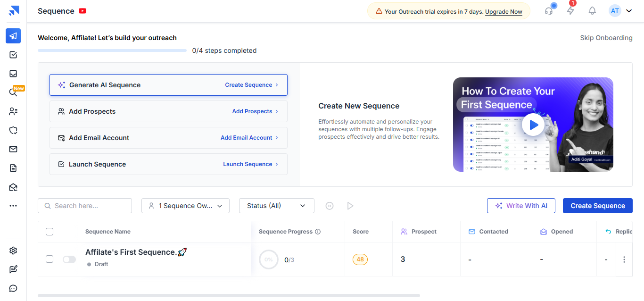Open the Prospects people-list sidebar icon
The width and height of the screenshot is (644, 301).
click(13, 111)
